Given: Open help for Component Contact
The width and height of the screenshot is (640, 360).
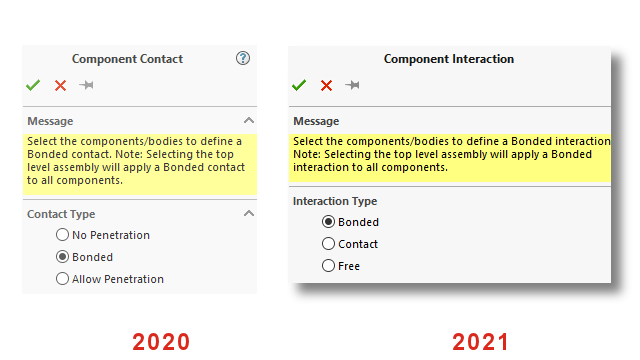Looking at the screenshot, I should click(x=243, y=58).
